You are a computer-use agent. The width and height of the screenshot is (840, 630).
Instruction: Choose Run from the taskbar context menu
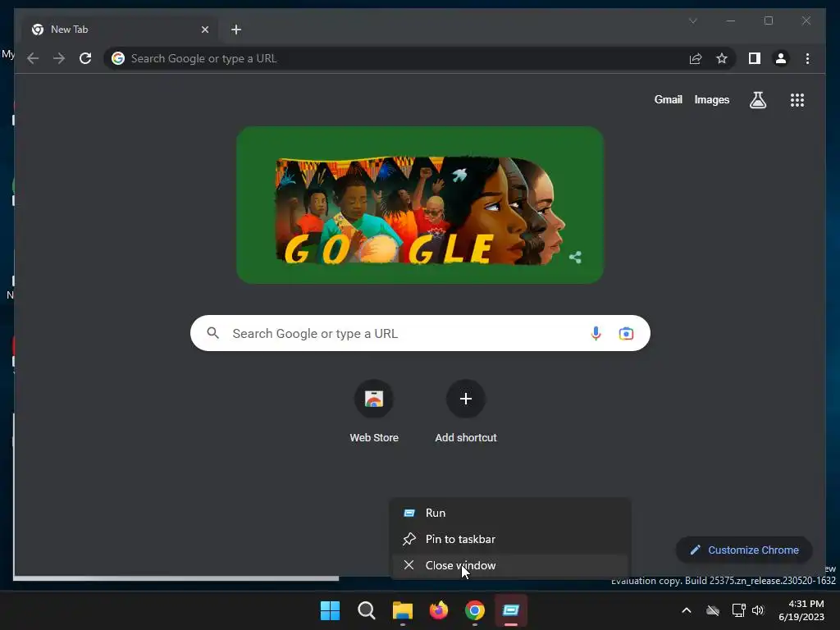pyautogui.click(x=510, y=513)
